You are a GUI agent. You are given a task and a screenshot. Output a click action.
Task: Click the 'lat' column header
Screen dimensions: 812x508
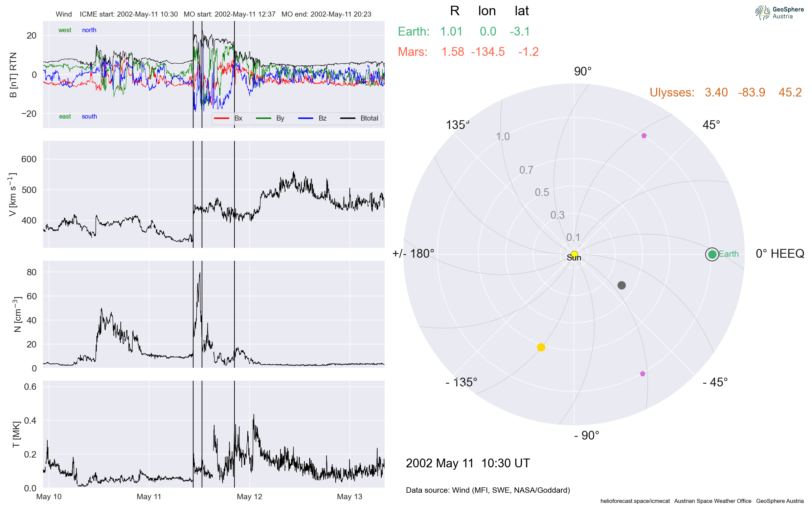[522, 11]
